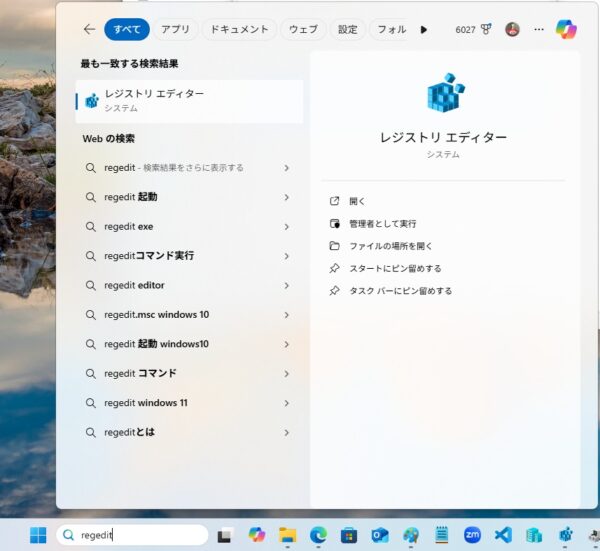Select the すべて filter tab
This screenshot has height=551, width=600.
point(127,29)
